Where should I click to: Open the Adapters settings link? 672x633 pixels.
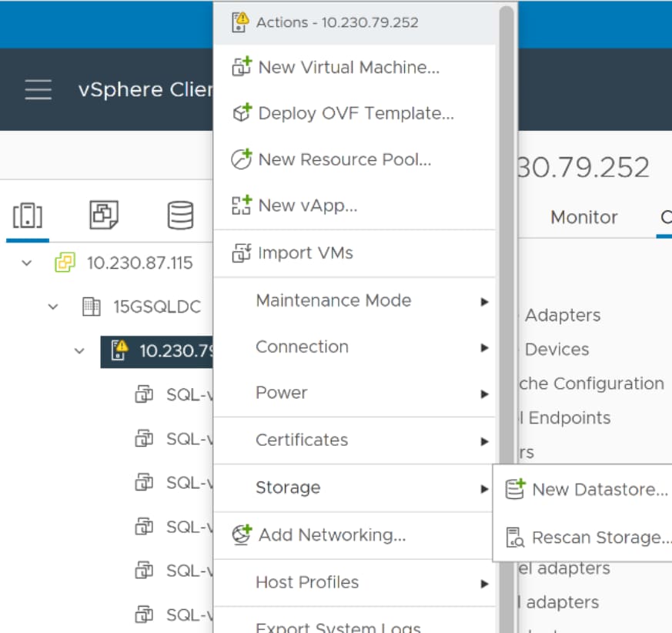point(563,315)
